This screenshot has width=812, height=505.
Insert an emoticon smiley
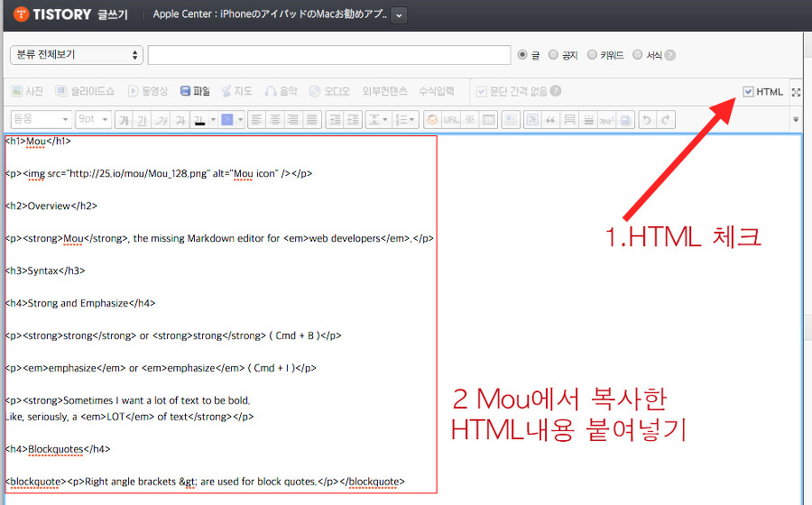coord(432,120)
